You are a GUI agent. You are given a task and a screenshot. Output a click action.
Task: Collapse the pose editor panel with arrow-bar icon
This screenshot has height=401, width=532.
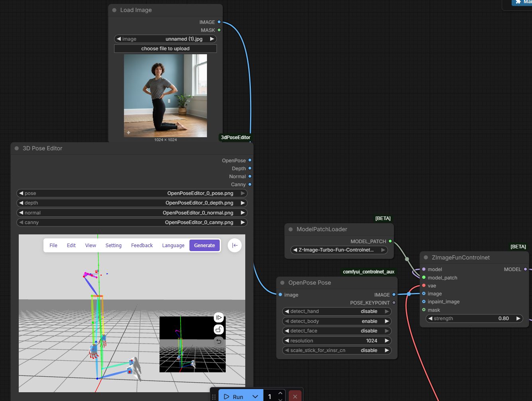point(235,246)
